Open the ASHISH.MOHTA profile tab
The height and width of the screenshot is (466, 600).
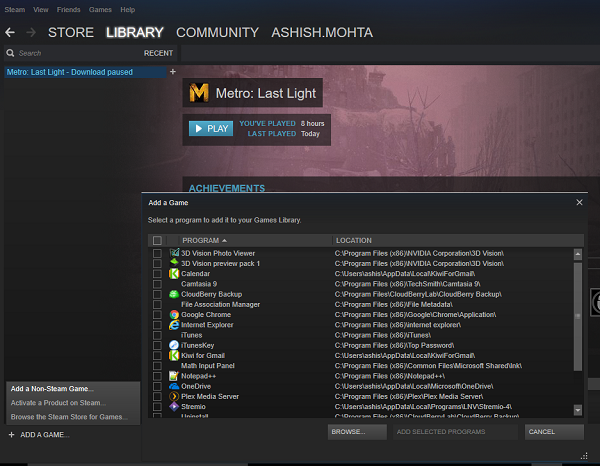click(x=322, y=33)
